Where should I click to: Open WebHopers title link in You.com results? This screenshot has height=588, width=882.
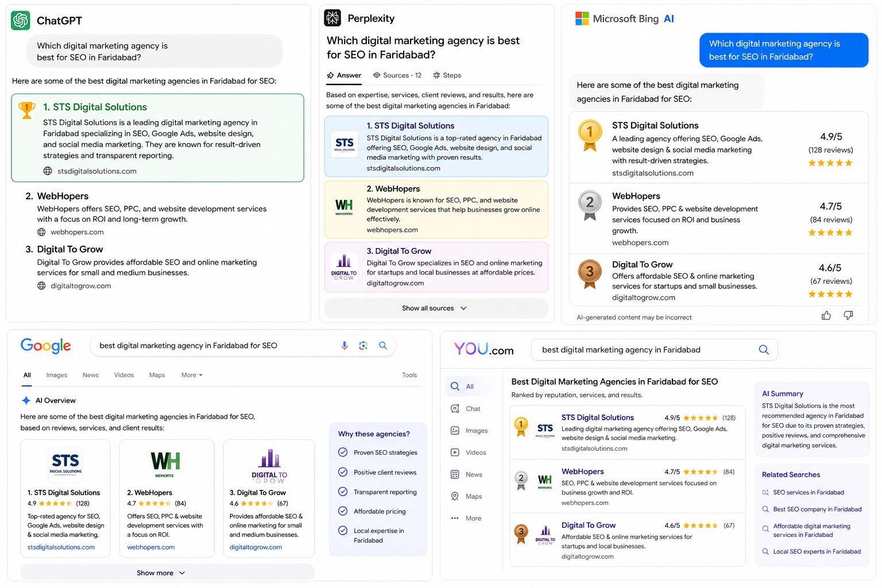[583, 471]
